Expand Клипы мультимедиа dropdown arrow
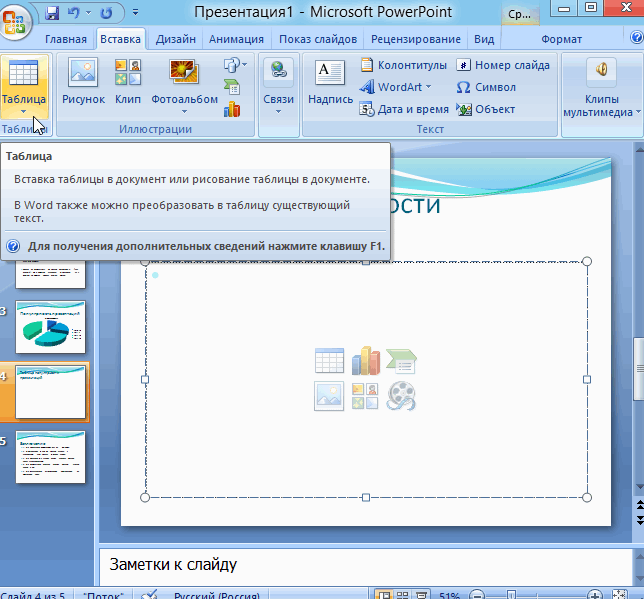Screen dimensions: 644x599 coord(638,111)
